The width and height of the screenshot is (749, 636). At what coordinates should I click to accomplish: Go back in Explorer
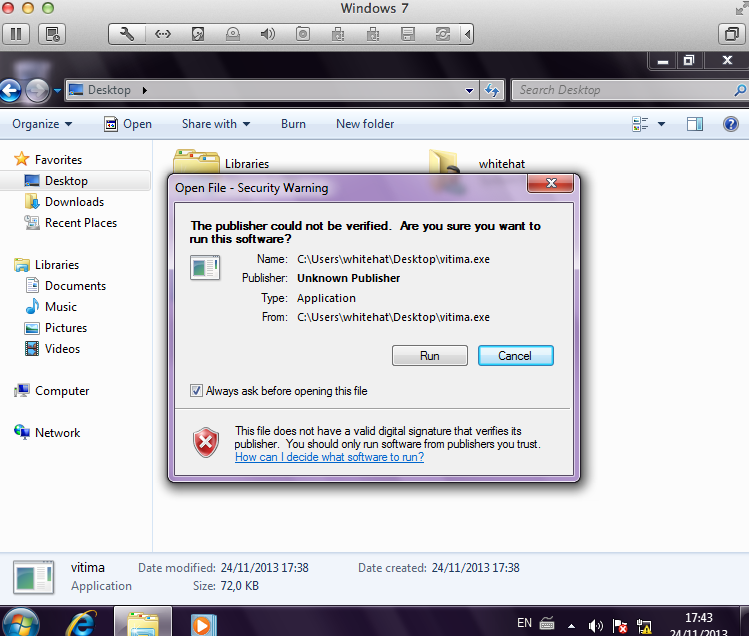[x=11, y=90]
